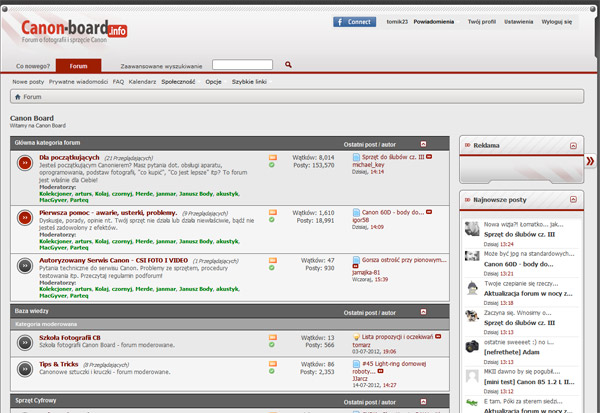Click the Dla początkujących forum status icon
The image size is (600, 413).
24,164
